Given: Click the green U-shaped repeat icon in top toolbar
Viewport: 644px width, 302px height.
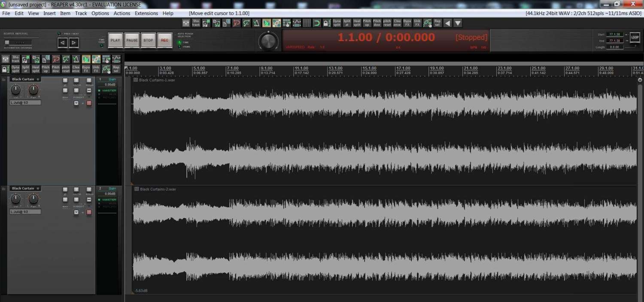Looking at the screenshot, I should (317, 23).
